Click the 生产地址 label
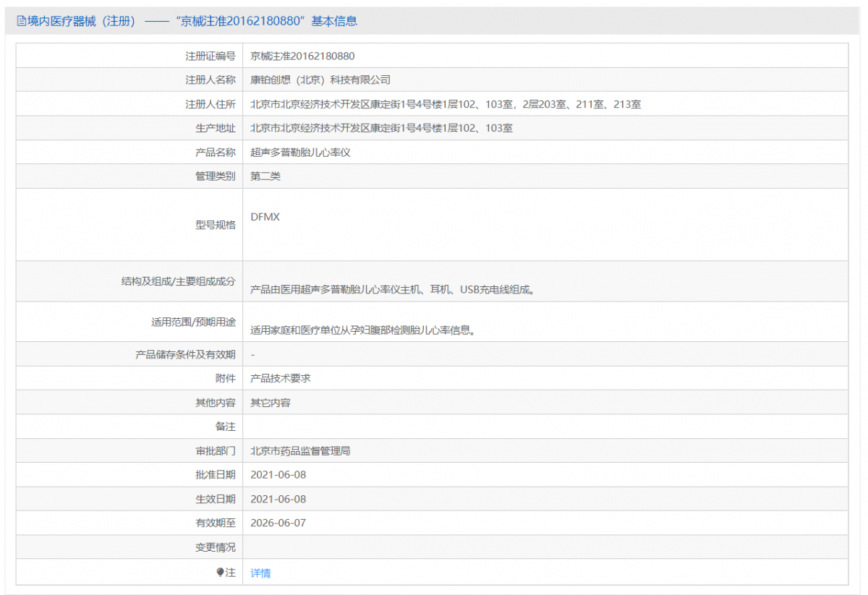868x595 pixels. [x=216, y=128]
